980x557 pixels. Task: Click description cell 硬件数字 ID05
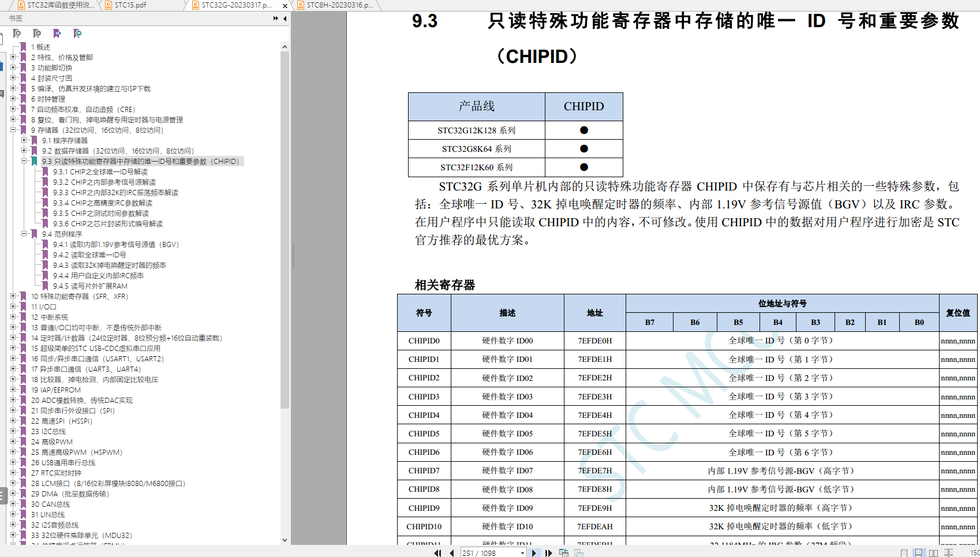pyautogui.click(x=507, y=433)
